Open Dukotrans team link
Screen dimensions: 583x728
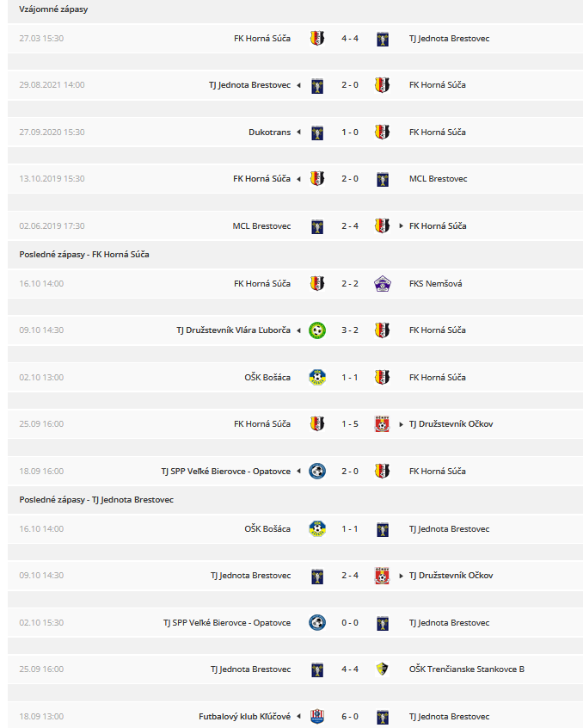[269, 133]
